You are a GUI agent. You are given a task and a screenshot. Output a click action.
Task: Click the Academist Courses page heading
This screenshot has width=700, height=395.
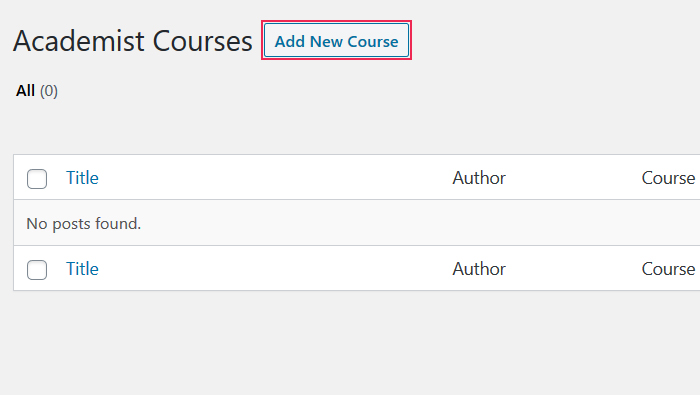click(133, 41)
